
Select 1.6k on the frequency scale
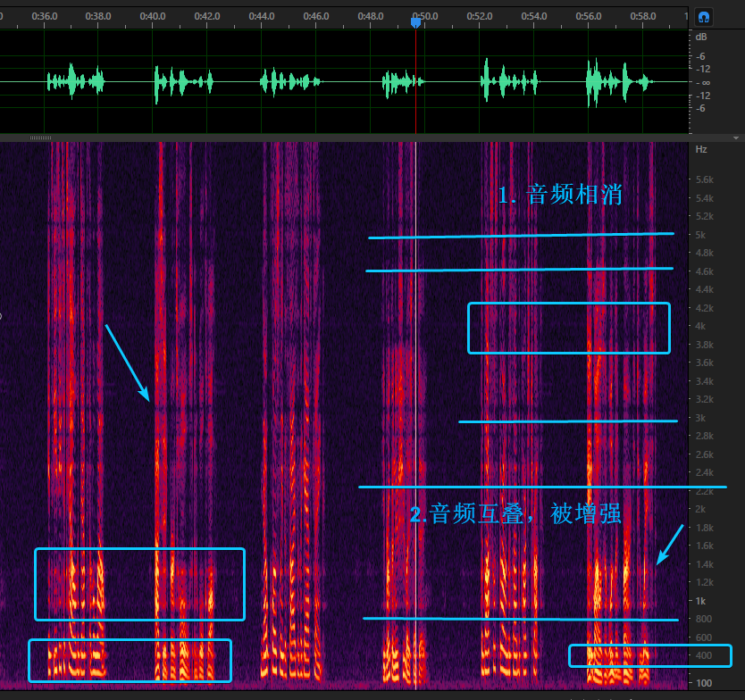click(705, 546)
